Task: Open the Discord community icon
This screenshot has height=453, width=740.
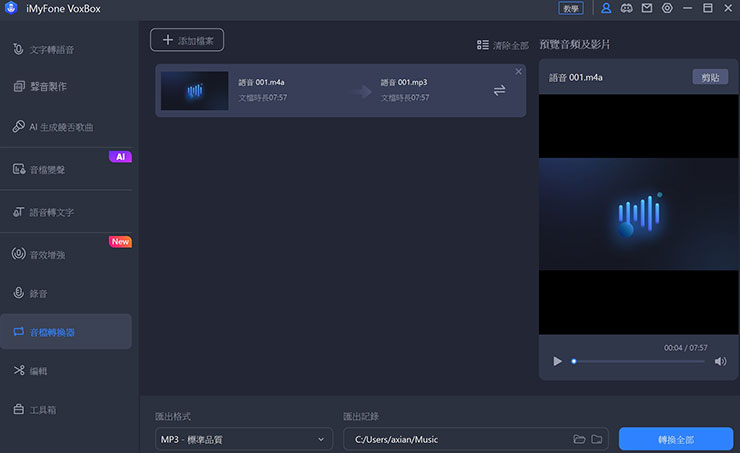Action: tap(626, 8)
